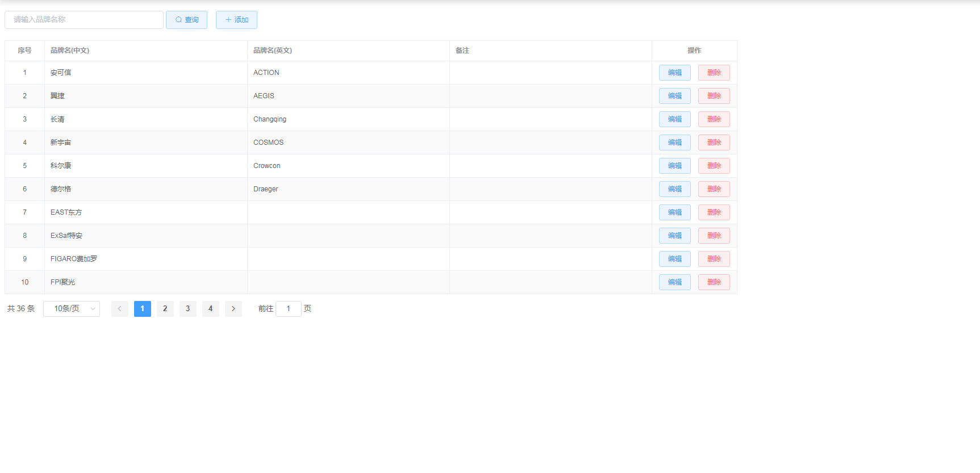This screenshot has height=473, width=980.
Task: Click the 查询 search button
Action: tap(186, 20)
